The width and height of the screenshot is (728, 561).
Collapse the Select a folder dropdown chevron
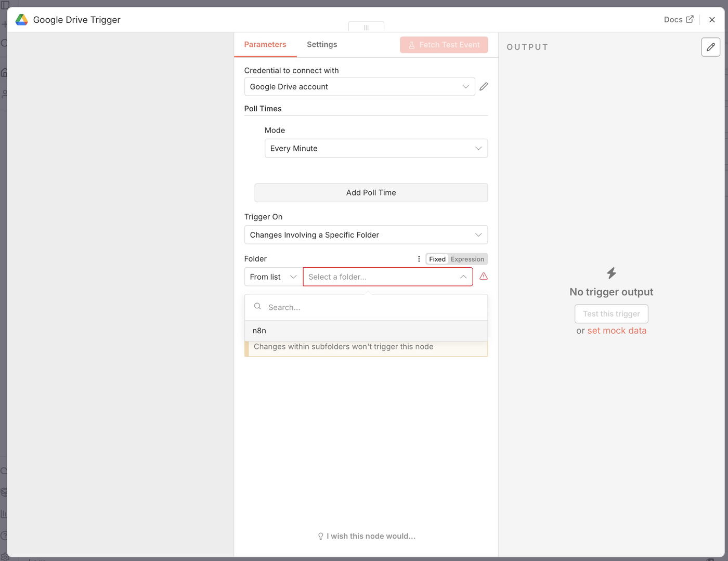pos(463,277)
